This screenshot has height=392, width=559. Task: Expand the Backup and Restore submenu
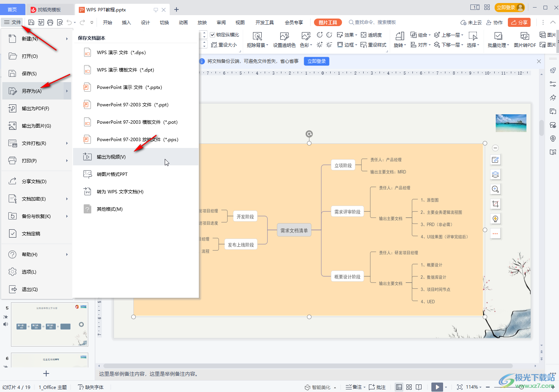[67, 216]
